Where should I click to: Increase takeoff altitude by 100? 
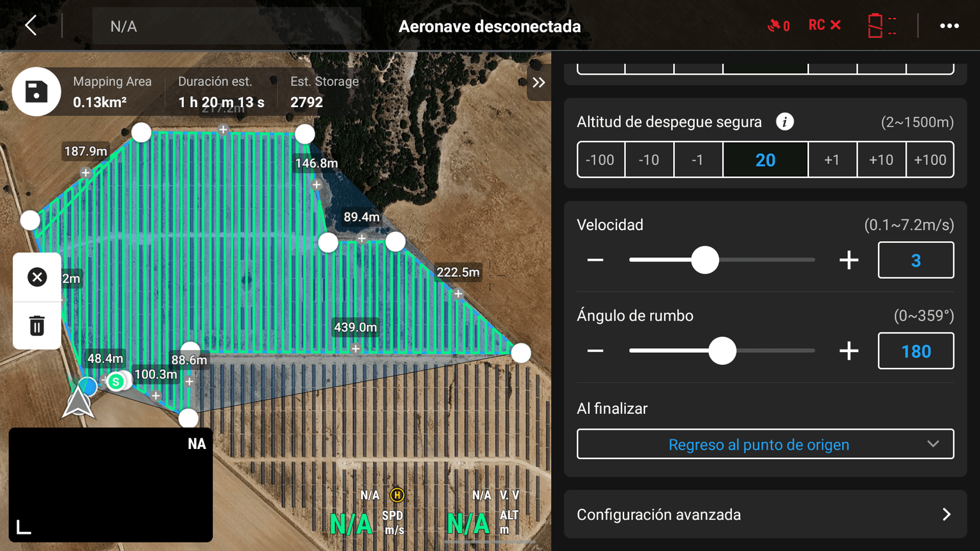click(x=930, y=159)
